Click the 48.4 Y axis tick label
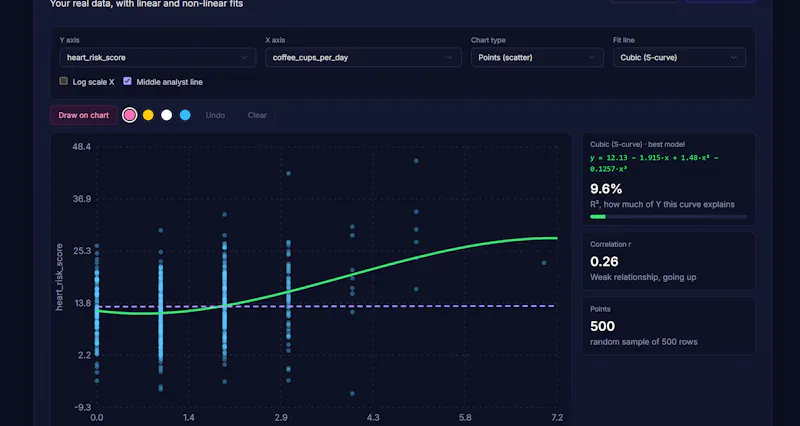The height and width of the screenshot is (426, 800). (82, 146)
